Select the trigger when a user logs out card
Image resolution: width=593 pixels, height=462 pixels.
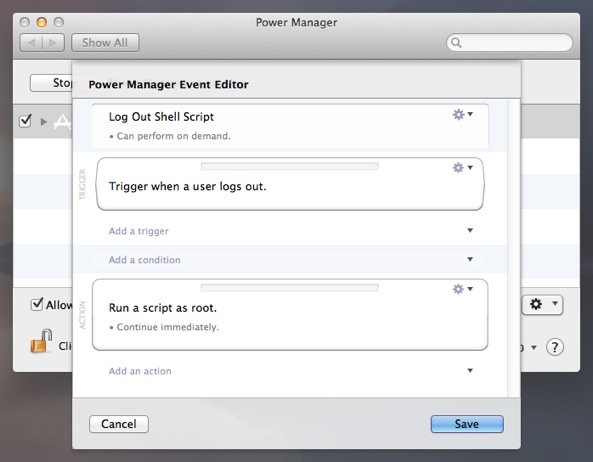[x=290, y=184]
